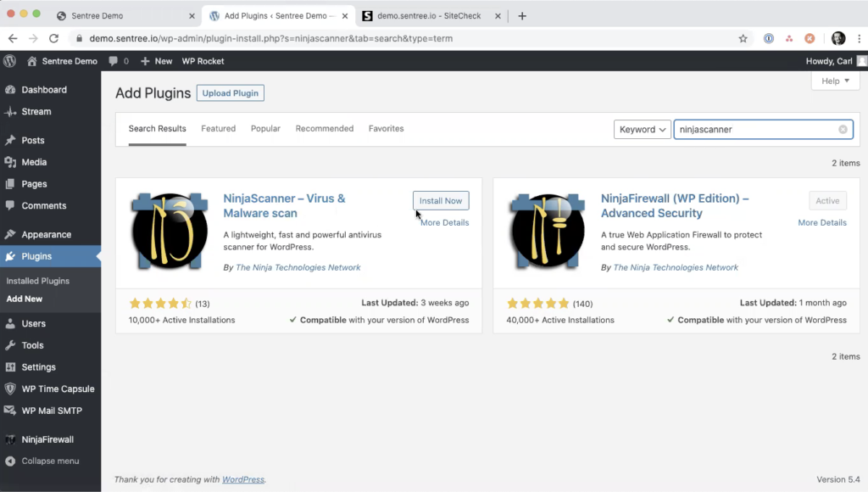Collapse the admin menu with its arrow icon

point(11,461)
